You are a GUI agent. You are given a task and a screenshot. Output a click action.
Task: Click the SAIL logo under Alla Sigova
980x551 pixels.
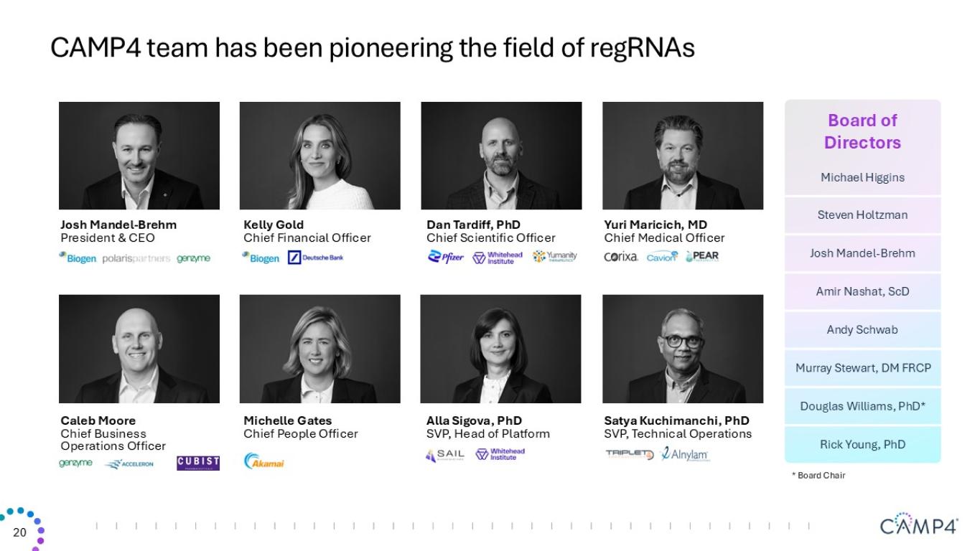[445, 455]
